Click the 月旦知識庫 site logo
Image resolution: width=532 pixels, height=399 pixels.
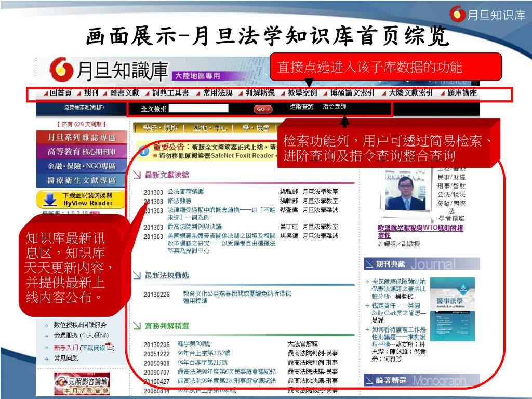tap(109, 70)
